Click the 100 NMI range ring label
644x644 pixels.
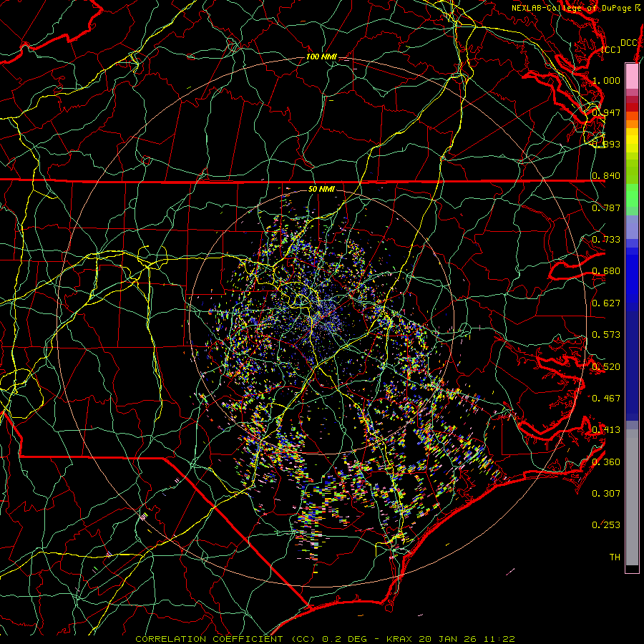321,57
